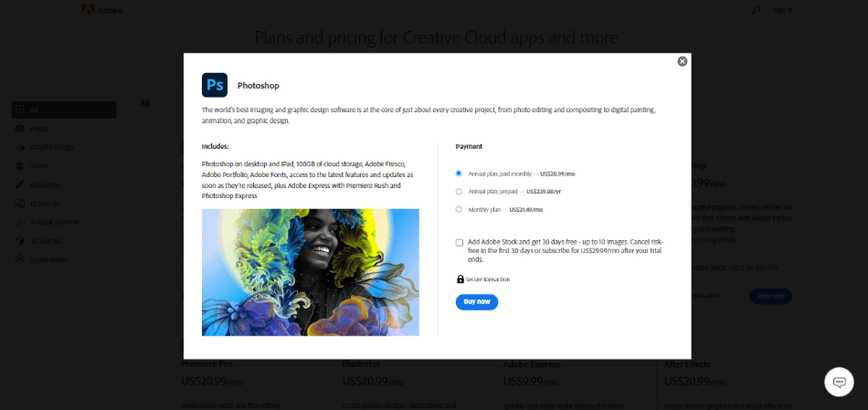Image resolution: width=868 pixels, height=410 pixels.
Task: Click the Secure transaction lock icon
Action: pos(460,279)
